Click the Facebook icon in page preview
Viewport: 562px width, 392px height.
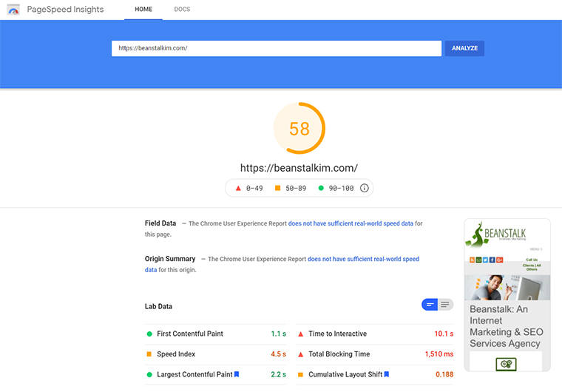pyautogui.click(x=492, y=260)
